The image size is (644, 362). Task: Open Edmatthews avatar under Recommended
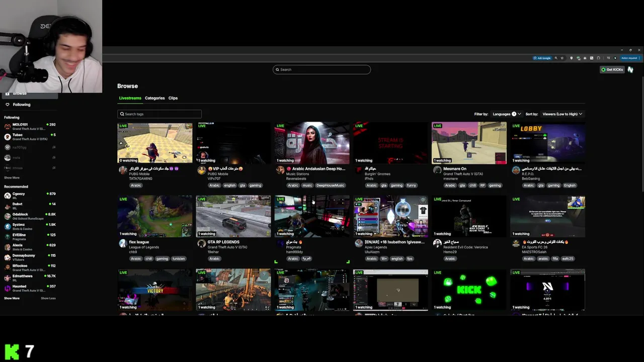pos(8,278)
